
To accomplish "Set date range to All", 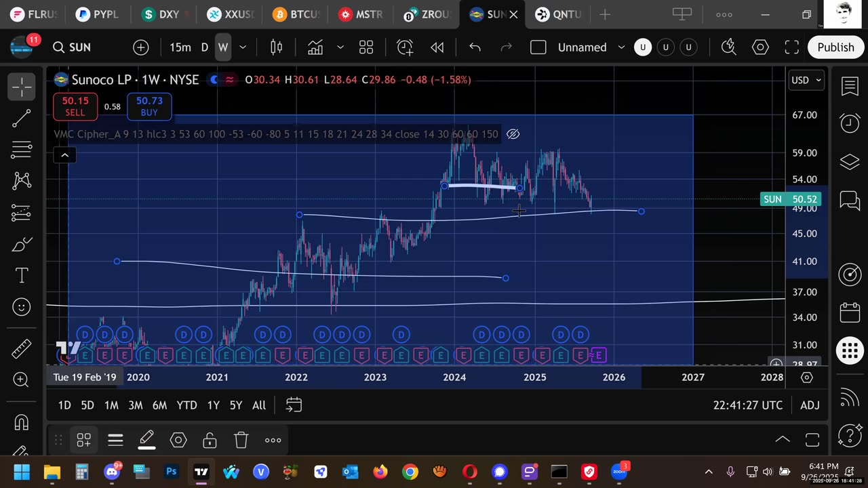I will click(259, 405).
